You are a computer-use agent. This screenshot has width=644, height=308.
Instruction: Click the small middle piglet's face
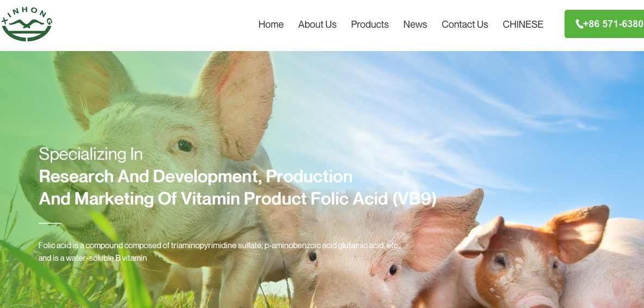point(353,267)
